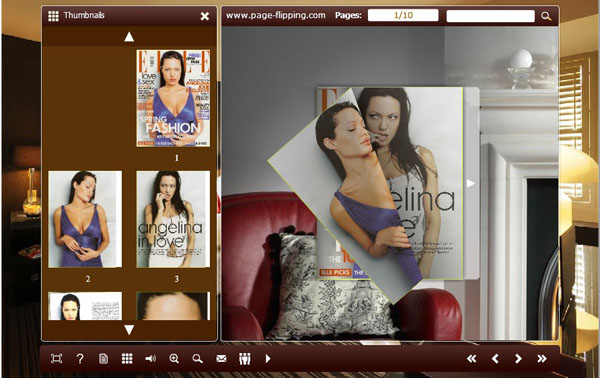Jump to the first page double-arrow
600x378 pixels.
pyautogui.click(x=471, y=358)
